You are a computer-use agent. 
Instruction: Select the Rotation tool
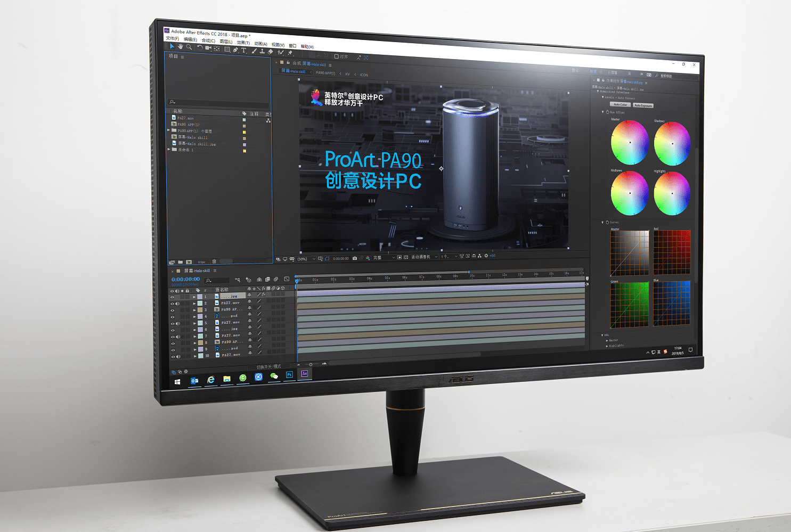[x=200, y=48]
